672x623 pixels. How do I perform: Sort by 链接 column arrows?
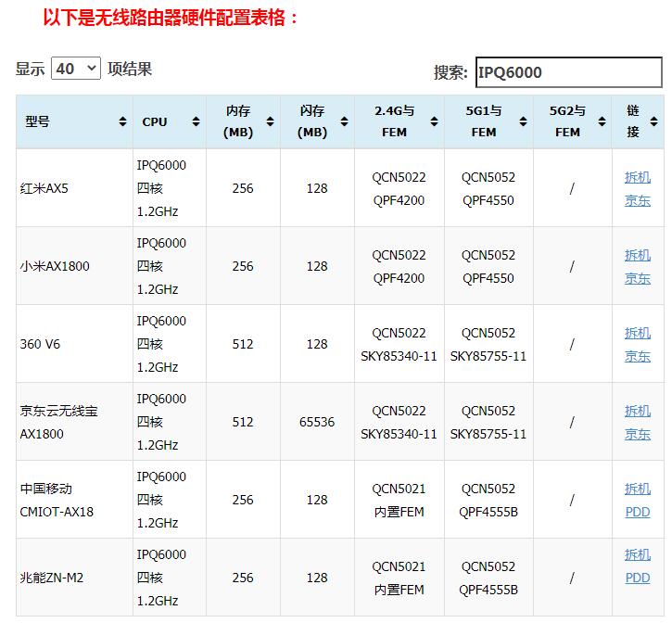[654, 121]
